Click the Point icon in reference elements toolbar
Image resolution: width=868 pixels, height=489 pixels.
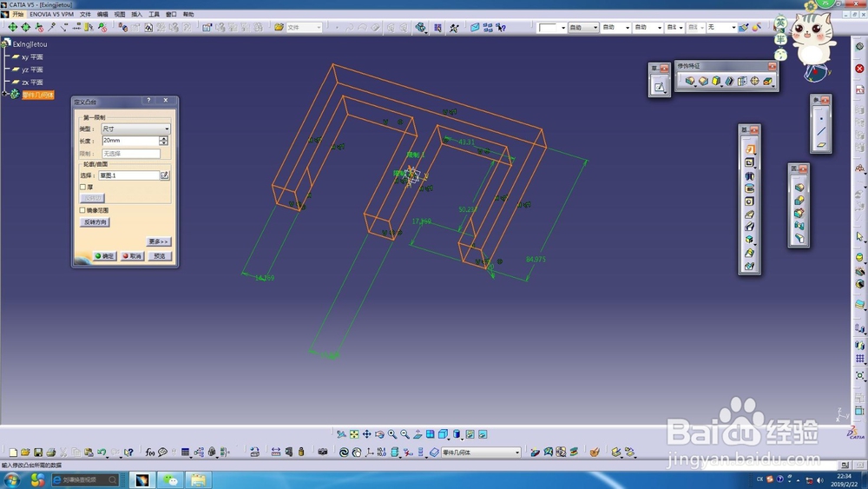[821, 118]
